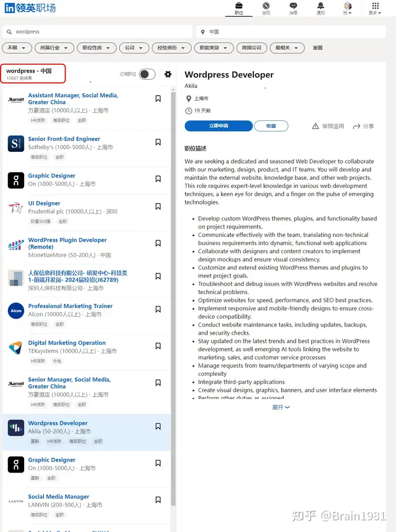
Task: Bookmark the 人保信息科技 job listing
Action: [x=158, y=276]
